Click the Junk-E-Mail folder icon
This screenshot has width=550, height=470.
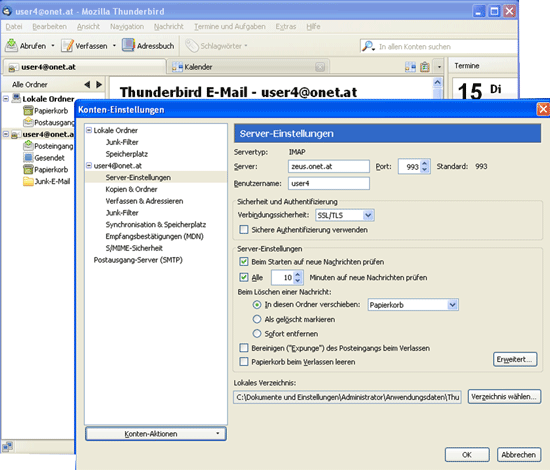pyautogui.click(x=28, y=181)
